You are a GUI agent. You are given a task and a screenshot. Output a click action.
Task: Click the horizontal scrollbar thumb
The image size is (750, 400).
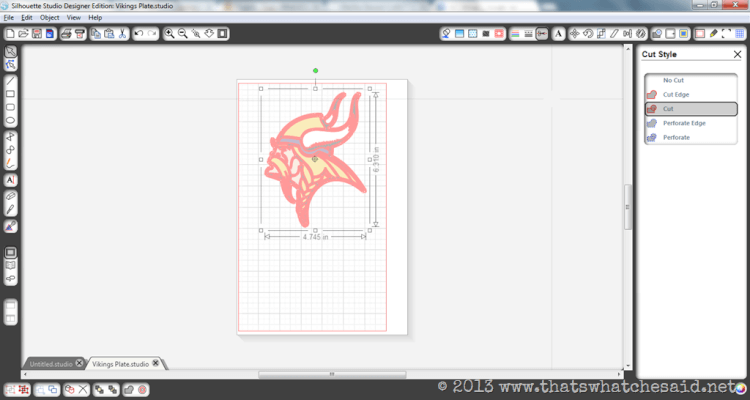coord(332,374)
